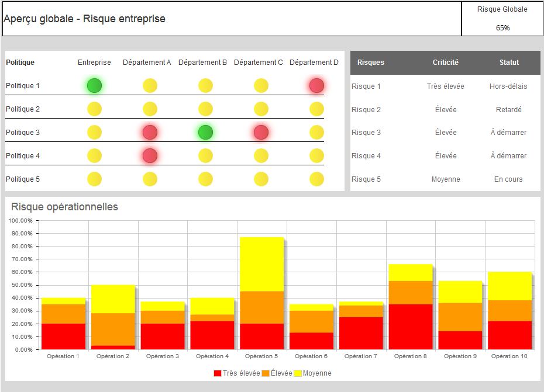Select the Risque 3 row label

point(366,133)
